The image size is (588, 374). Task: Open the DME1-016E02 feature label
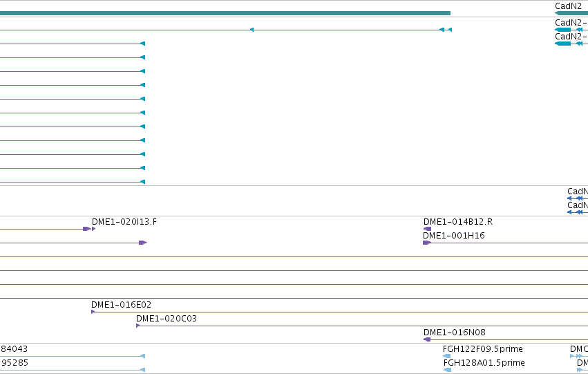pyautogui.click(x=121, y=305)
